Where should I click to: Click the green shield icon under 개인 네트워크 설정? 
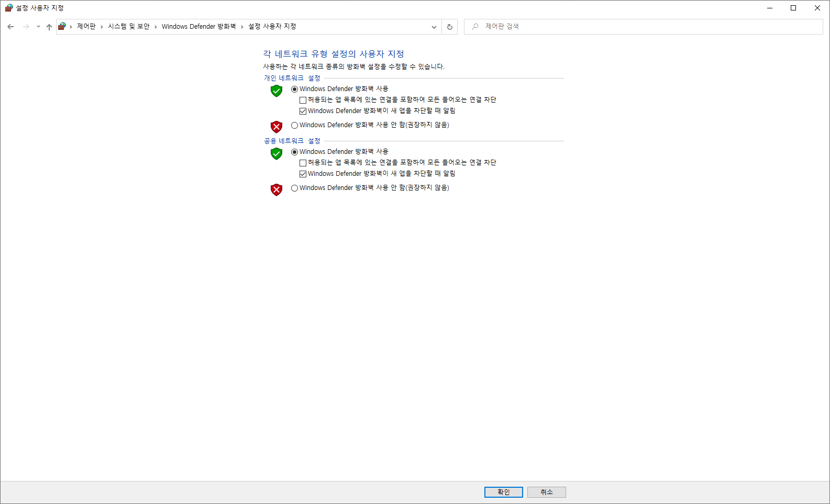point(276,91)
